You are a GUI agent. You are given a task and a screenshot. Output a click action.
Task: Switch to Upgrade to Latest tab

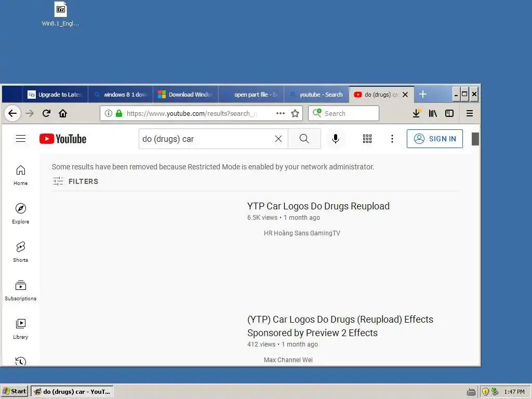(x=55, y=95)
